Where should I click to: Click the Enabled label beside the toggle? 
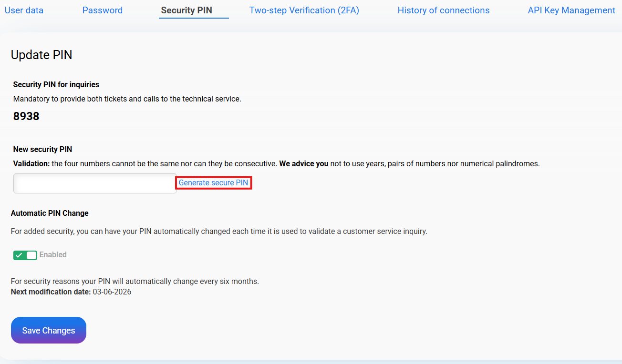pos(53,255)
